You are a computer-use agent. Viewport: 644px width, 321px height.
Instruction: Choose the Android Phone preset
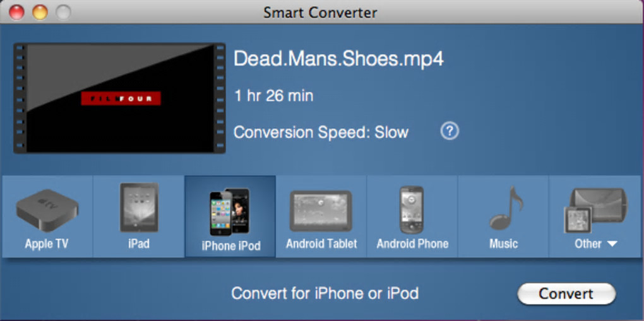coord(412,217)
